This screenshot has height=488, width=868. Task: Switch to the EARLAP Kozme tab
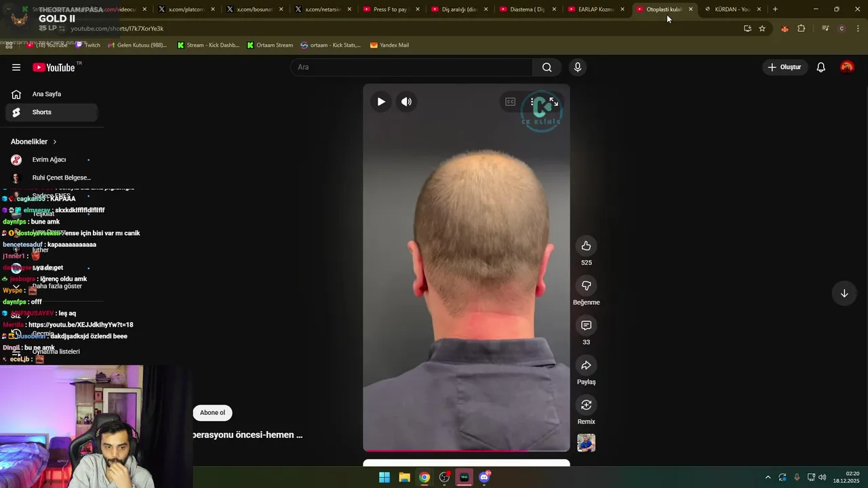[x=595, y=9]
